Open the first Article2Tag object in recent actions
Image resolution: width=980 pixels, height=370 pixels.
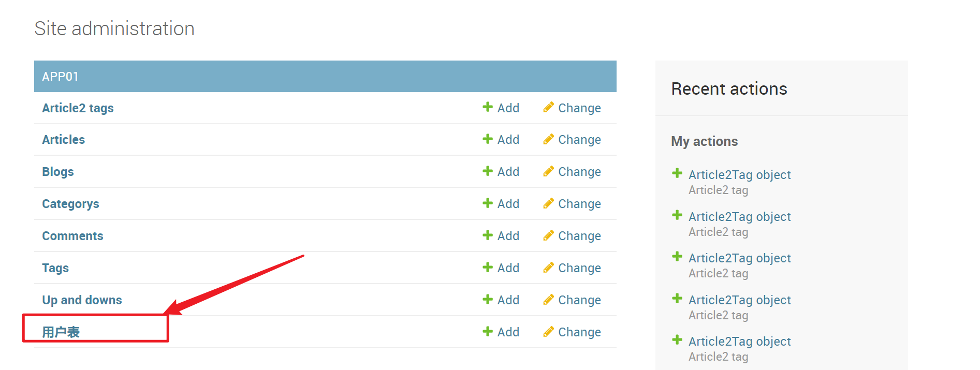739,175
